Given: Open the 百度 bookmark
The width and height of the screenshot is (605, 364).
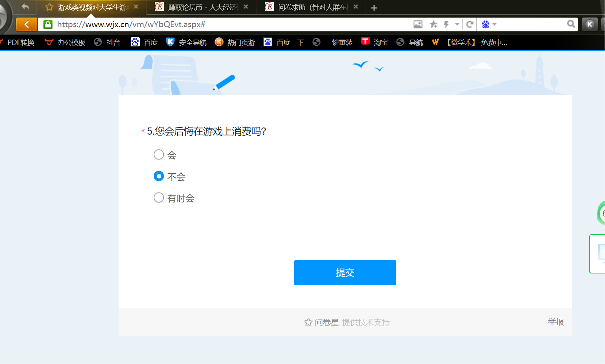Looking at the screenshot, I should click(144, 42).
